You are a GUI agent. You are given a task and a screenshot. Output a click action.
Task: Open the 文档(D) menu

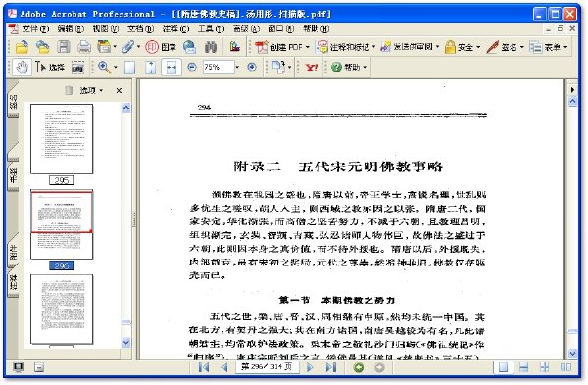coord(140,28)
